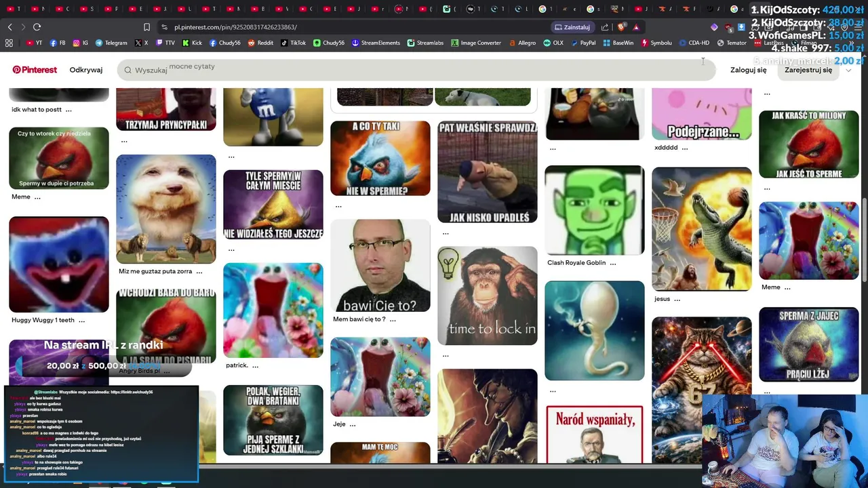Click Zaloguj się to log in
Image resolution: width=868 pixels, height=488 pixels.
click(749, 70)
